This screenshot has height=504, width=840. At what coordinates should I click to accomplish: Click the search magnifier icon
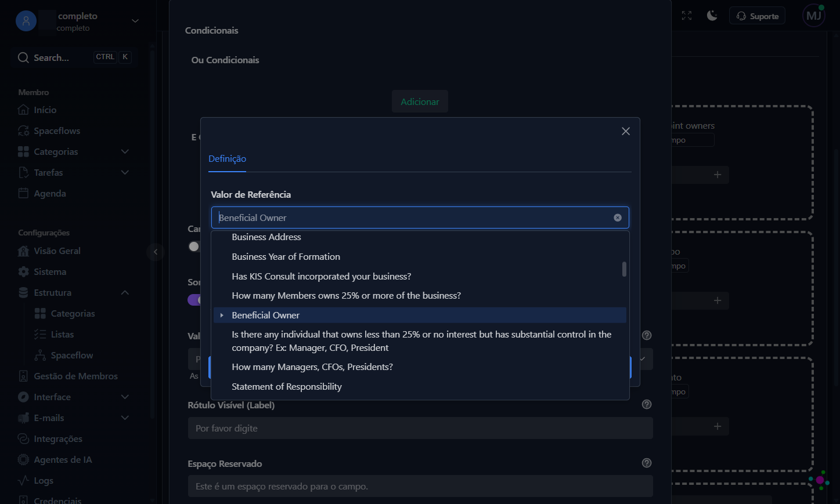pos(23,57)
